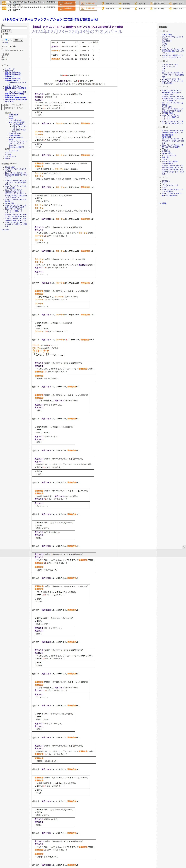Viewport: 186px width, 868px height.
Task: Focus the タグ検索 input field
Action: (x=14, y=36)
